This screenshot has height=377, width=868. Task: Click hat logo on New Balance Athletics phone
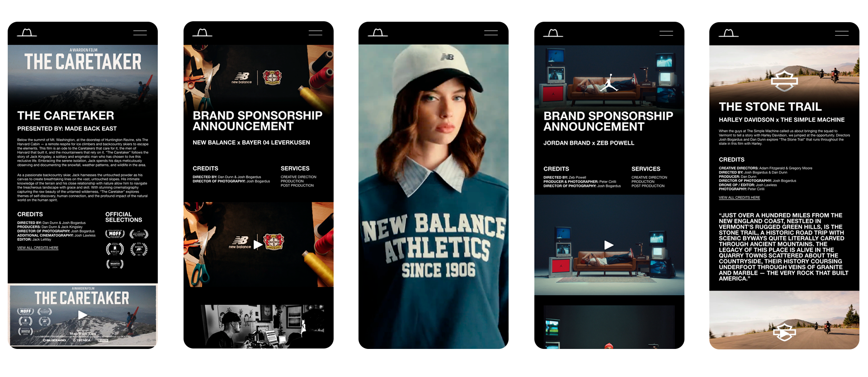click(377, 33)
